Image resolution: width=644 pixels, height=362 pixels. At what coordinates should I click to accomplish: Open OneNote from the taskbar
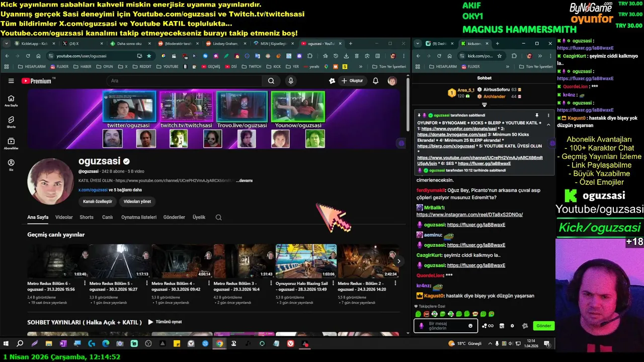tap(63, 344)
